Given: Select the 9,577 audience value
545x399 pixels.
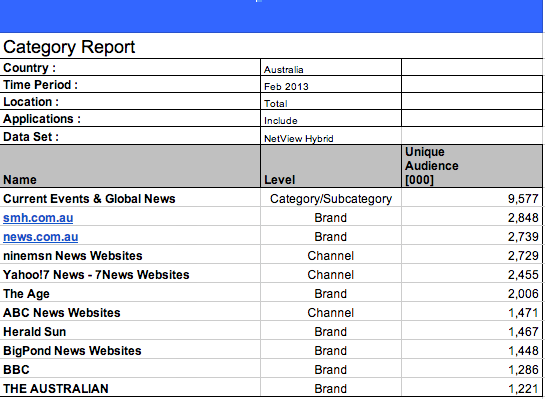Looking at the screenshot, I should (x=523, y=199).
